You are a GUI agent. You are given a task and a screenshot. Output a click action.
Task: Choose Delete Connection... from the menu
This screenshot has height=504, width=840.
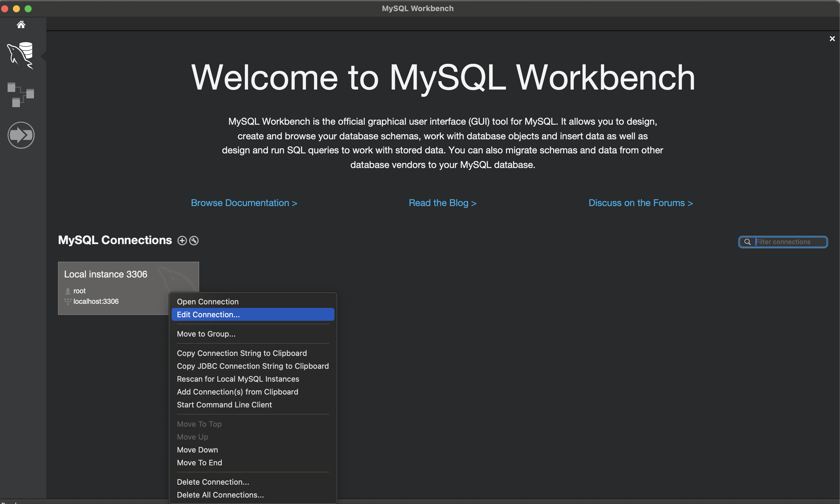click(253, 482)
